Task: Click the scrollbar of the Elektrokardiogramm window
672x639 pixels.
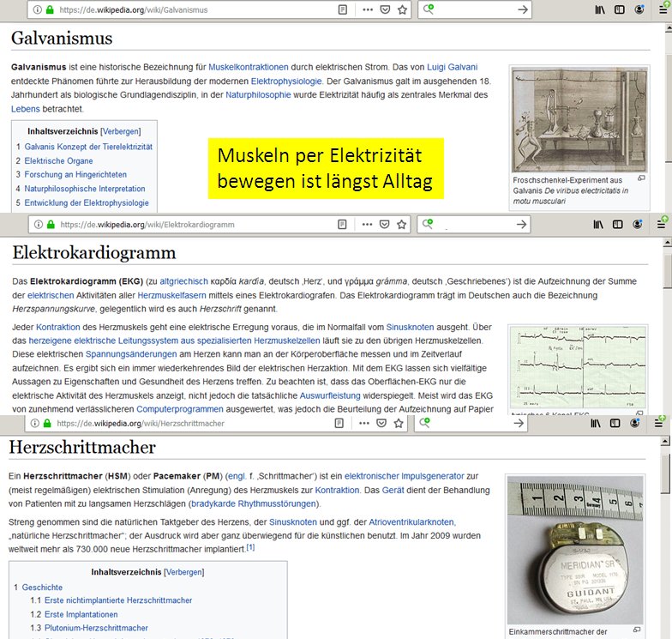Action: click(667, 326)
